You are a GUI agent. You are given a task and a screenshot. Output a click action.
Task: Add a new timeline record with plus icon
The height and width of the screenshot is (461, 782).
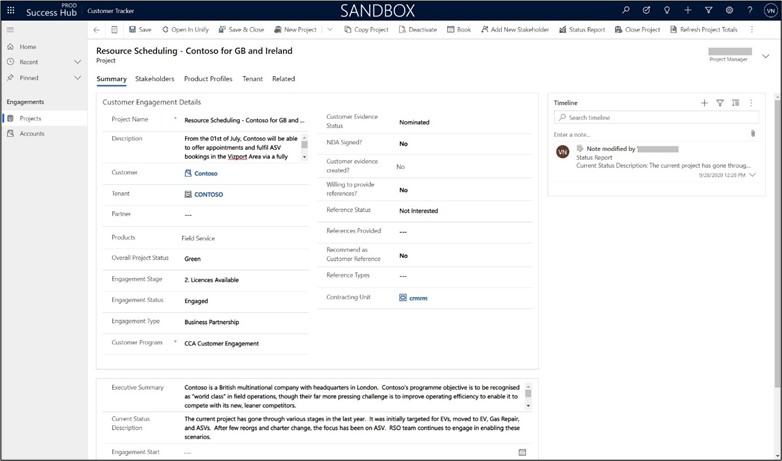[704, 103]
